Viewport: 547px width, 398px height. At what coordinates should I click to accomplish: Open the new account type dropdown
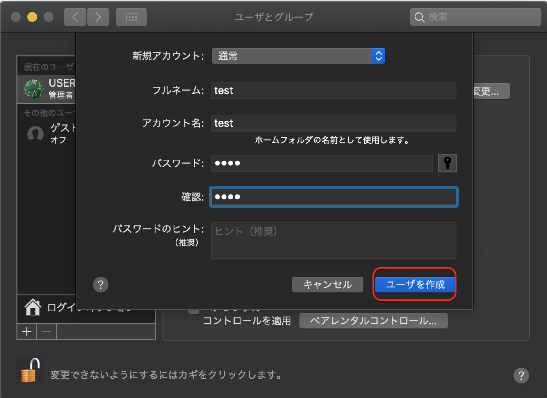tap(298, 56)
